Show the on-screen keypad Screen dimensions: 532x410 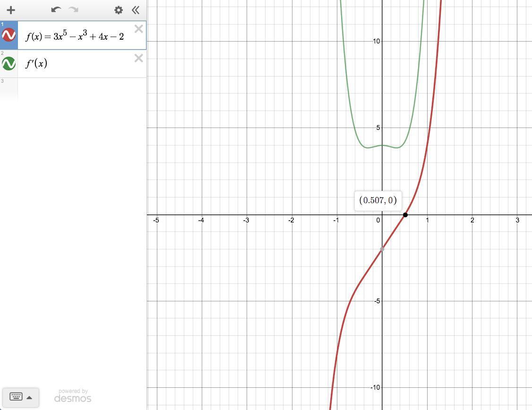(x=16, y=397)
